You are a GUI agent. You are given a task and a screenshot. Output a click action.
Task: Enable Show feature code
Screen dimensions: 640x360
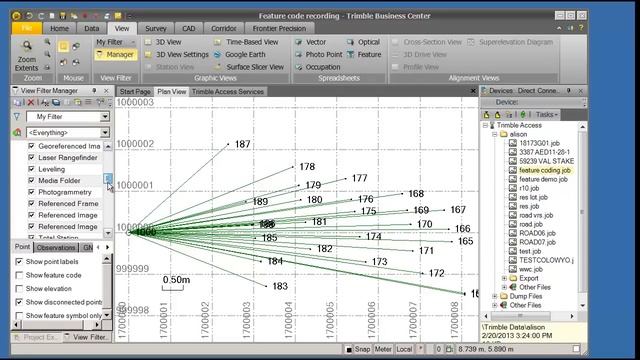(19, 275)
